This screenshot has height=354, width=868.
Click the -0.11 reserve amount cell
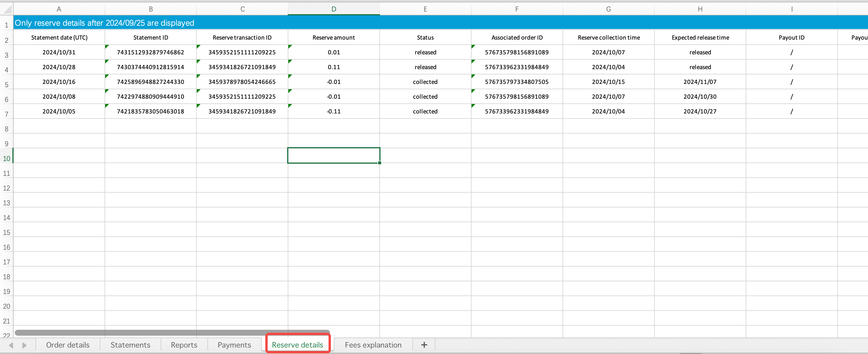334,111
